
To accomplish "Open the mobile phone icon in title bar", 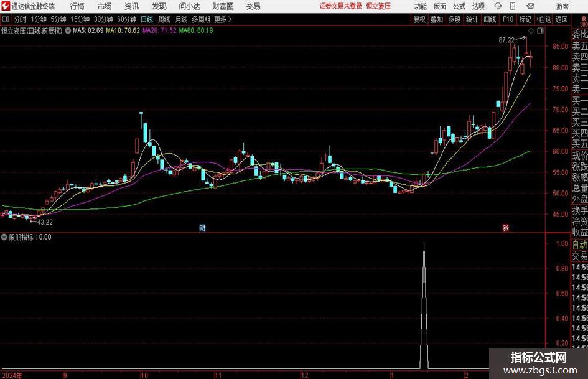I will coord(513,6).
